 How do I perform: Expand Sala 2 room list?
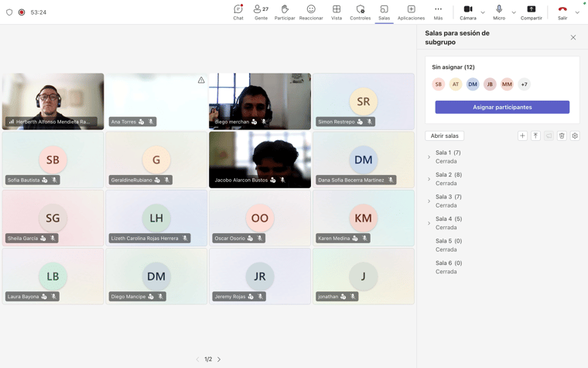pyautogui.click(x=429, y=179)
